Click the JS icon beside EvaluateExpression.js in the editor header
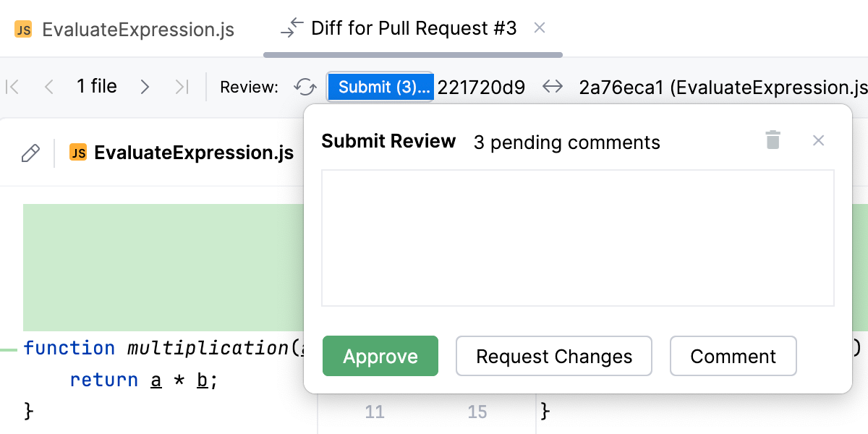Viewport: 868px width, 434px height. (80, 152)
